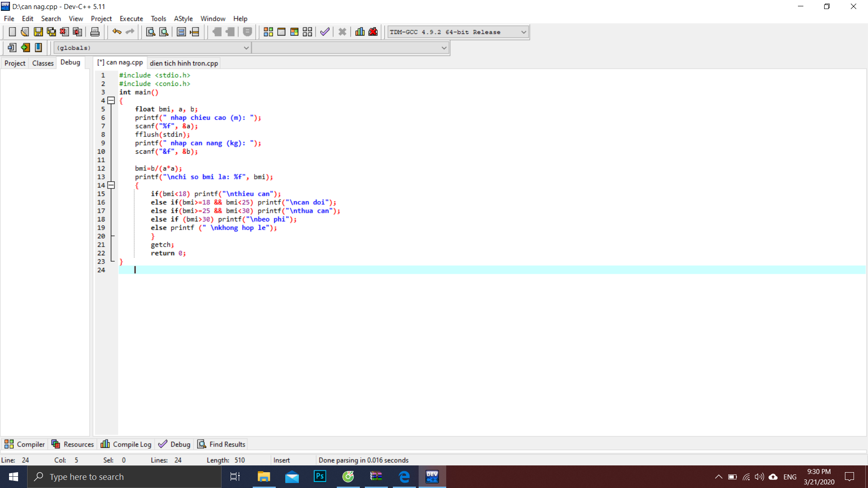
Task: Click the Print icon
Action: click(x=94, y=32)
